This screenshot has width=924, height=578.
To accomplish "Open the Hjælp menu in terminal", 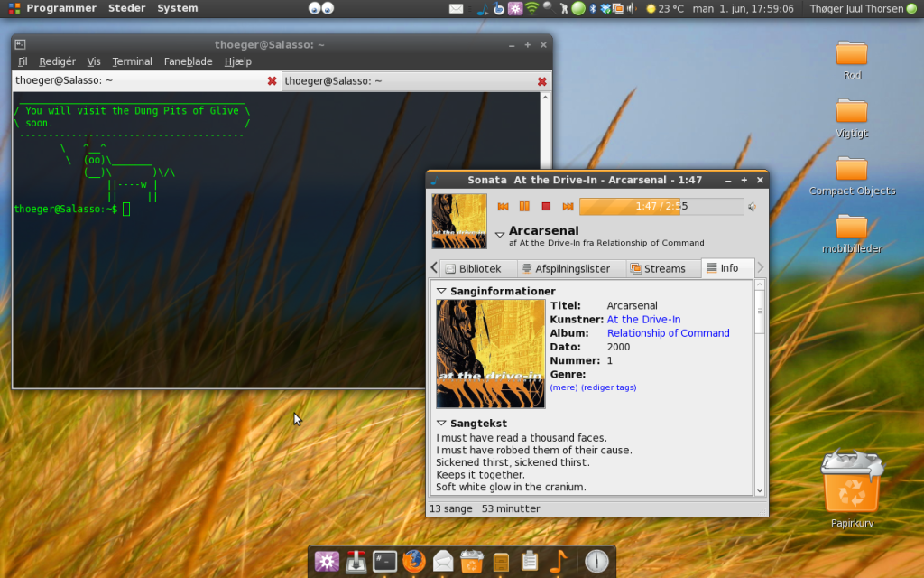I will pyautogui.click(x=238, y=61).
